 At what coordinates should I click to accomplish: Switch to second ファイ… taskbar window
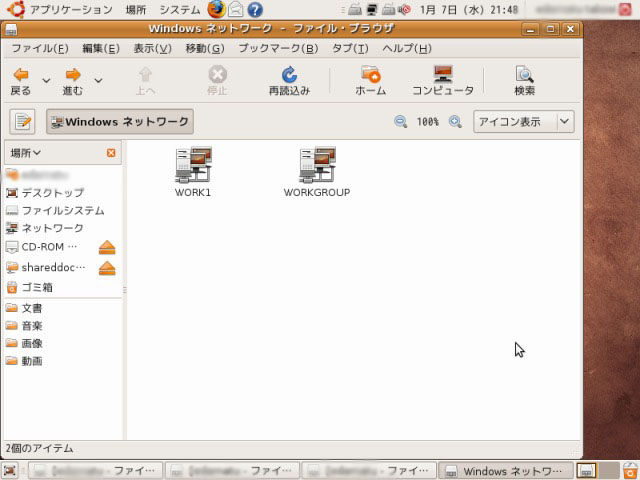point(232,471)
